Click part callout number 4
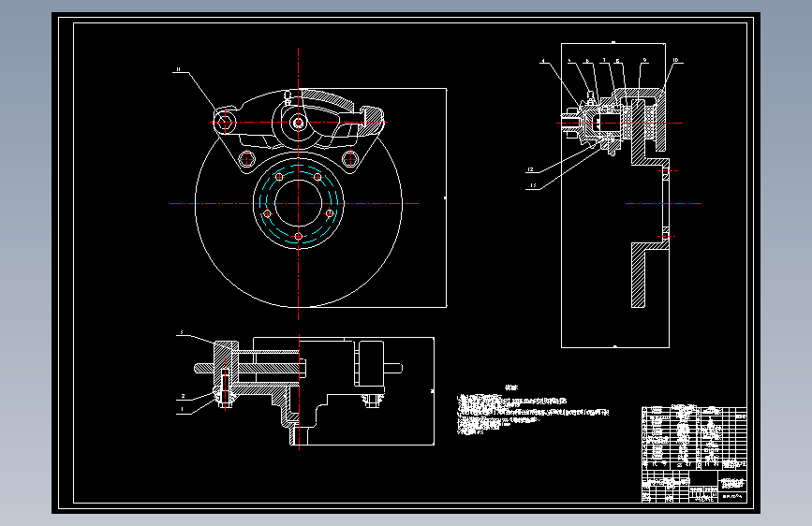Screen dimensions: 812x526 pyautogui.click(x=542, y=61)
